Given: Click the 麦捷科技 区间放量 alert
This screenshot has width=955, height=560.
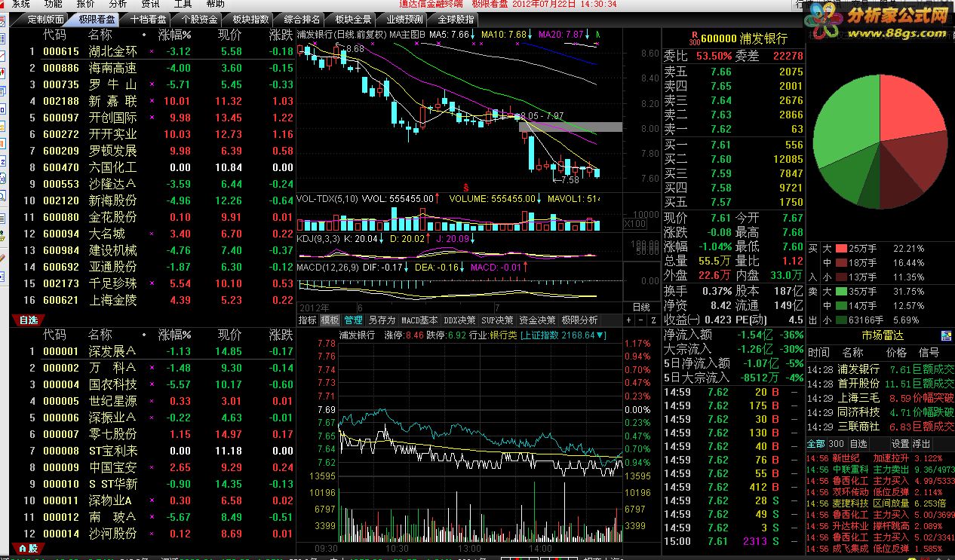Looking at the screenshot, I should (880, 503).
